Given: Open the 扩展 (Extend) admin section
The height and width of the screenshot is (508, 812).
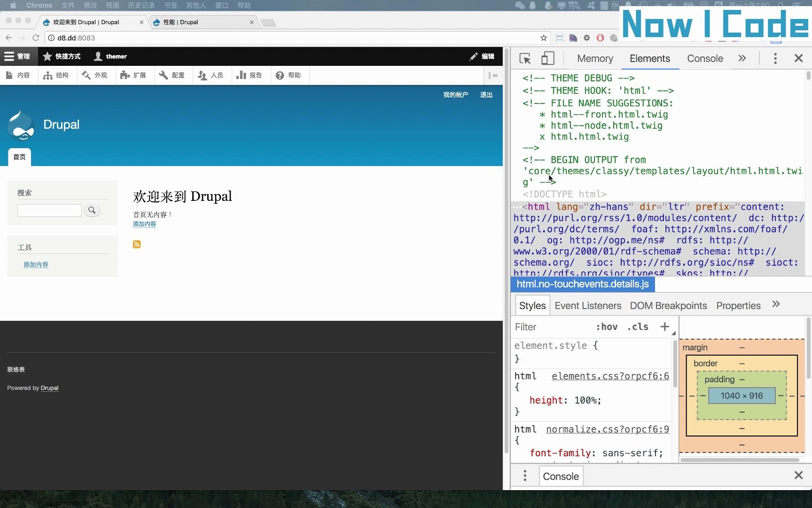Looking at the screenshot, I should (134, 75).
